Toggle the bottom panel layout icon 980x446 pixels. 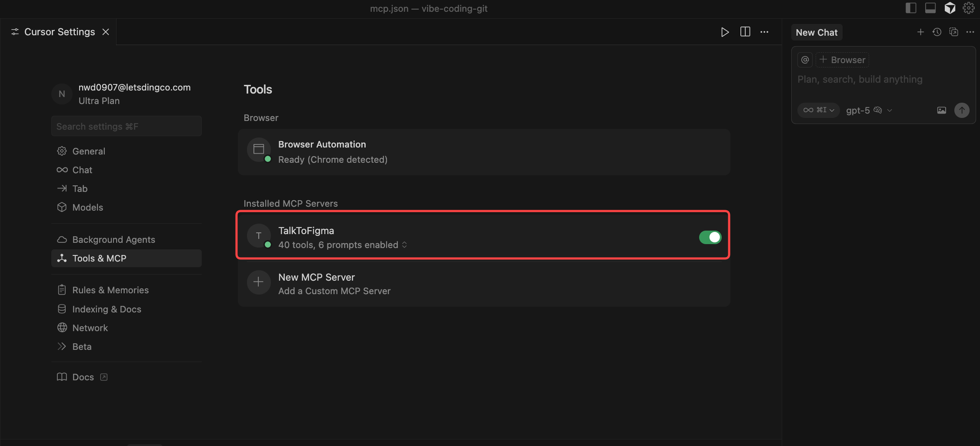coord(930,8)
